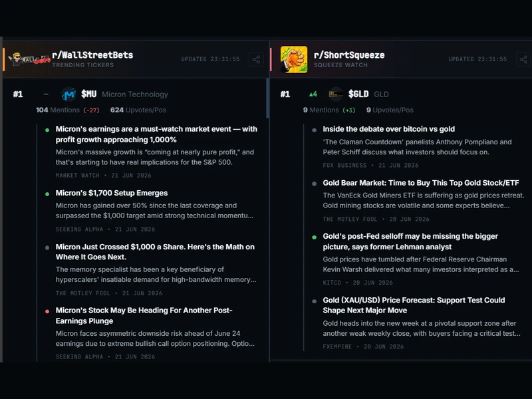Share the WallStreetBets trending tickers panel
532x399 pixels.
point(256,59)
